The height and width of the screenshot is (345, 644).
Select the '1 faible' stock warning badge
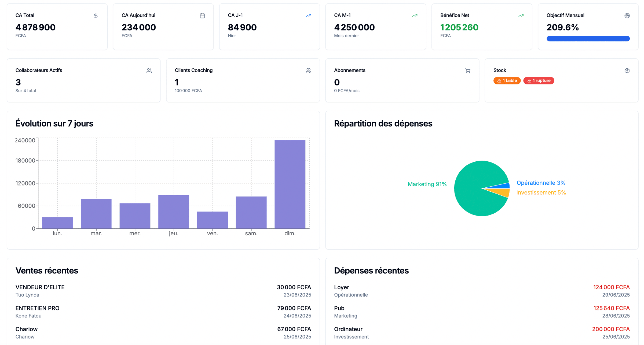pos(507,80)
